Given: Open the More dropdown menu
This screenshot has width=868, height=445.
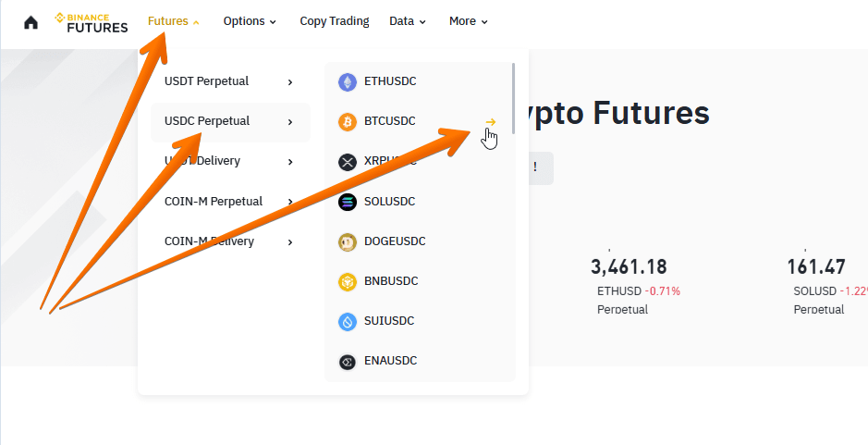Looking at the screenshot, I should [469, 21].
